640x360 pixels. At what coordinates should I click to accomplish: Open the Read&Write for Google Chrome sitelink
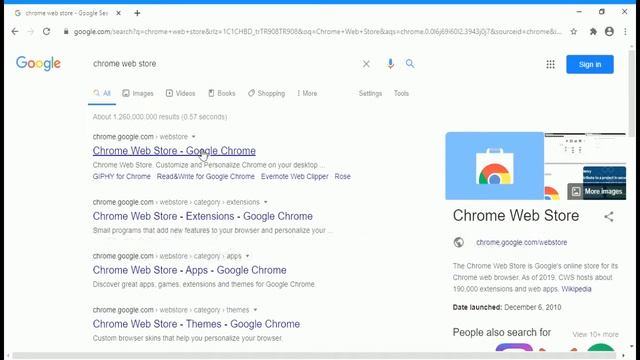pyautogui.click(x=206, y=176)
